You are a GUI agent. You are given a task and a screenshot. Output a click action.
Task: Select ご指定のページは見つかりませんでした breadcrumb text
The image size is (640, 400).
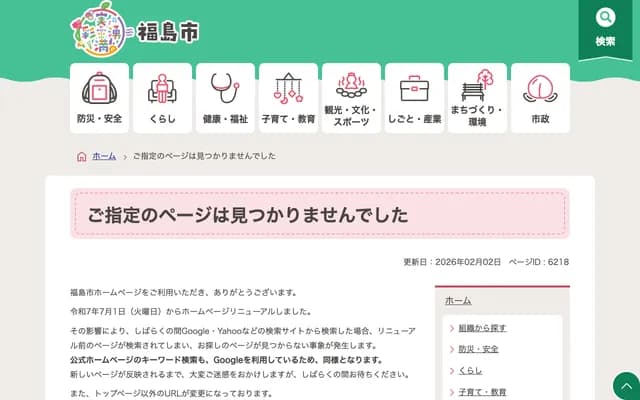(x=204, y=156)
